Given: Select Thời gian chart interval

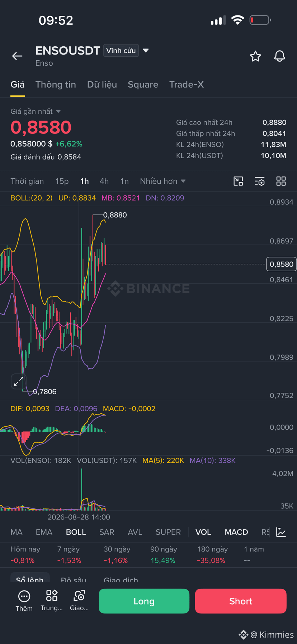Looking at the screenshot, I should point(27,181).
